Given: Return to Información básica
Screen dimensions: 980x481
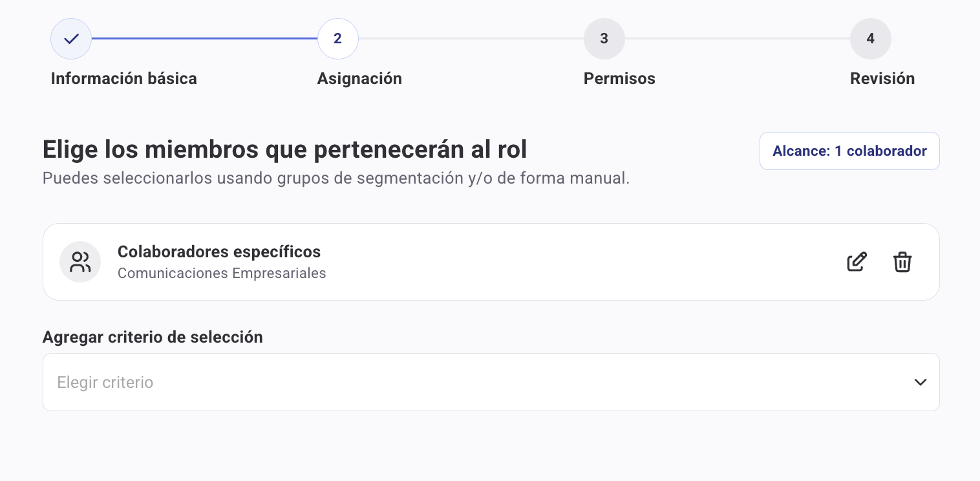Looking at the screenshot, I should coord(124,78).
